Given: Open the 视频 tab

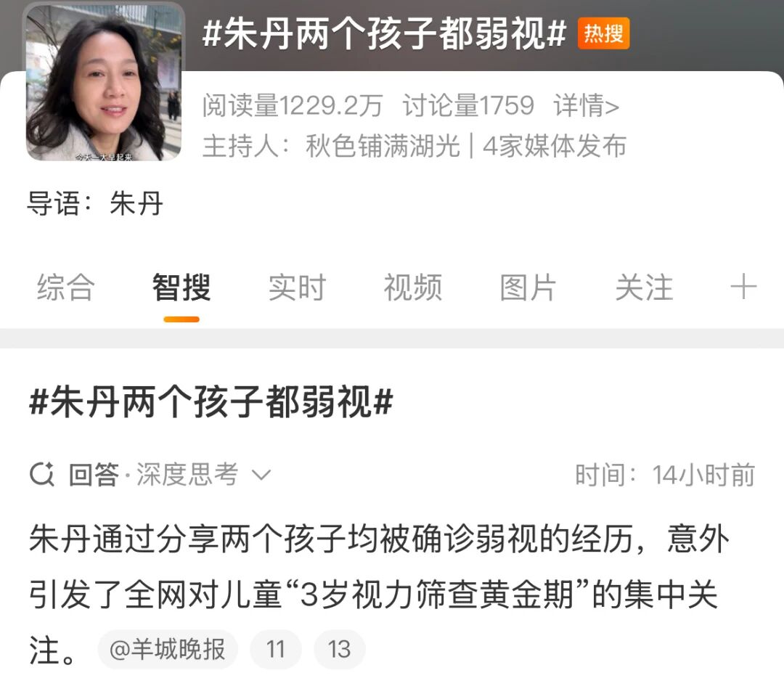Looking at the screenshot, I should 413,287.
